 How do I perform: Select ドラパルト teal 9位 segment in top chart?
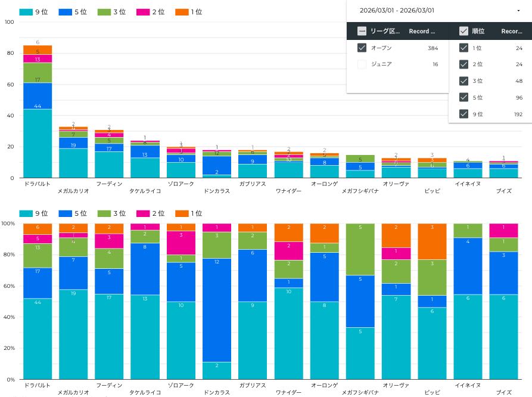[x=38, y=143]
